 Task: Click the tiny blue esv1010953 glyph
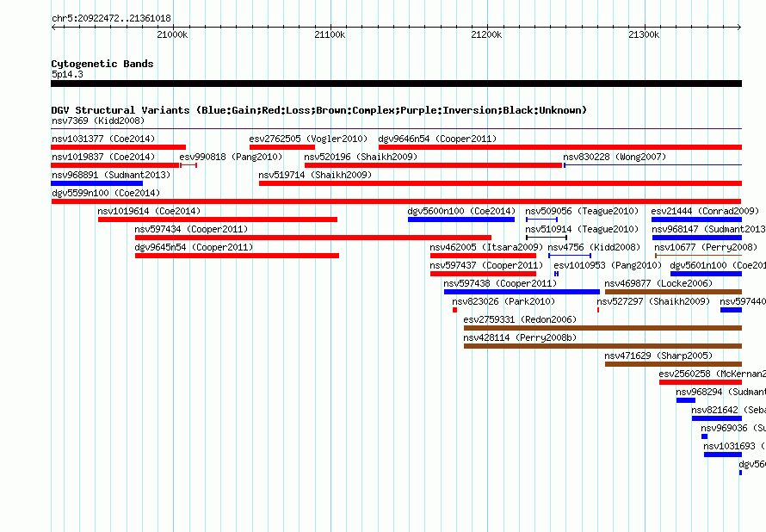coord(556,274)
